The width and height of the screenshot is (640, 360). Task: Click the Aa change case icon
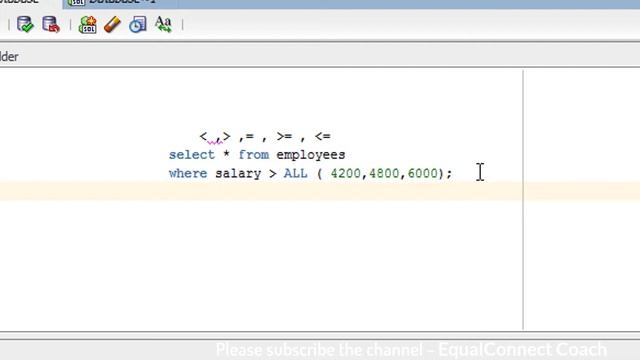point(163,24)
